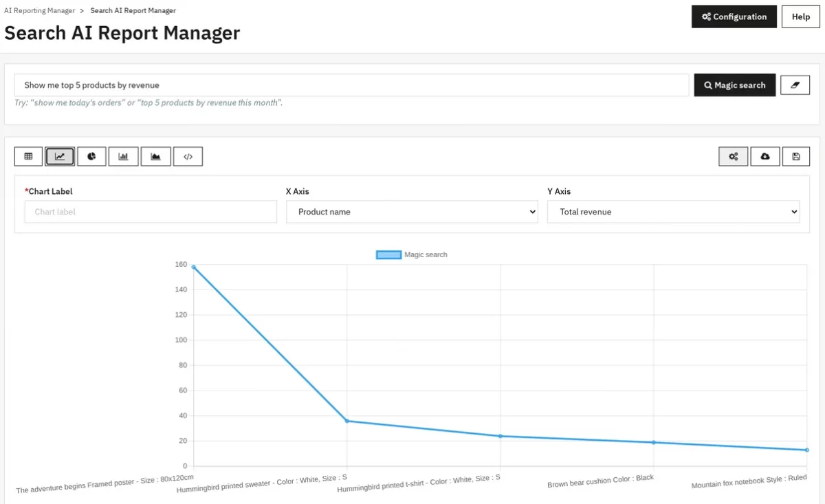Switch to the pie chart view

pyautogui.click(x=91, y=157)
